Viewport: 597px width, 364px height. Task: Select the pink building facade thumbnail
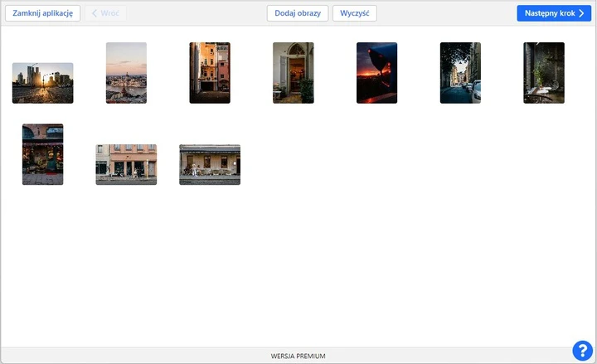pyautogui.click(x=126, y=164)
